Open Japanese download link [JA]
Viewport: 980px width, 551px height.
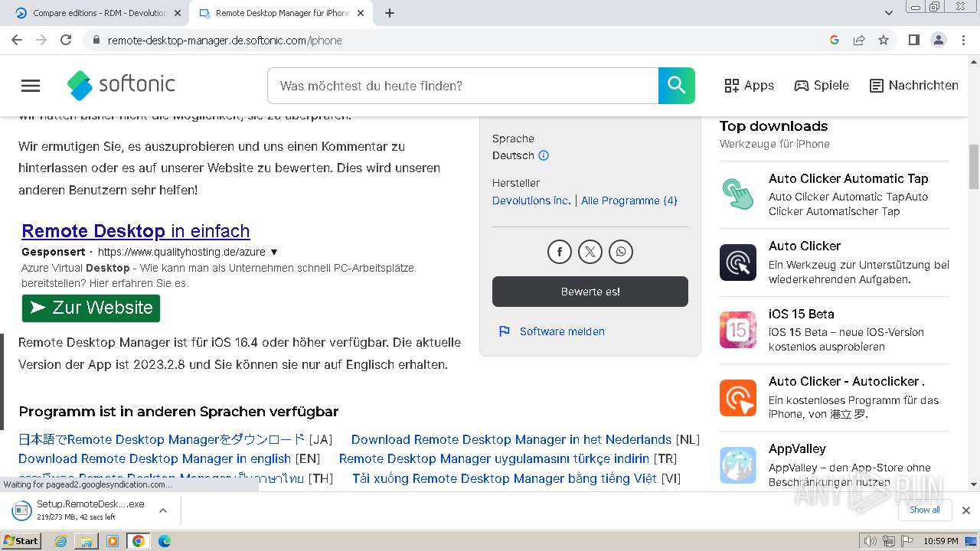(162, 439)
